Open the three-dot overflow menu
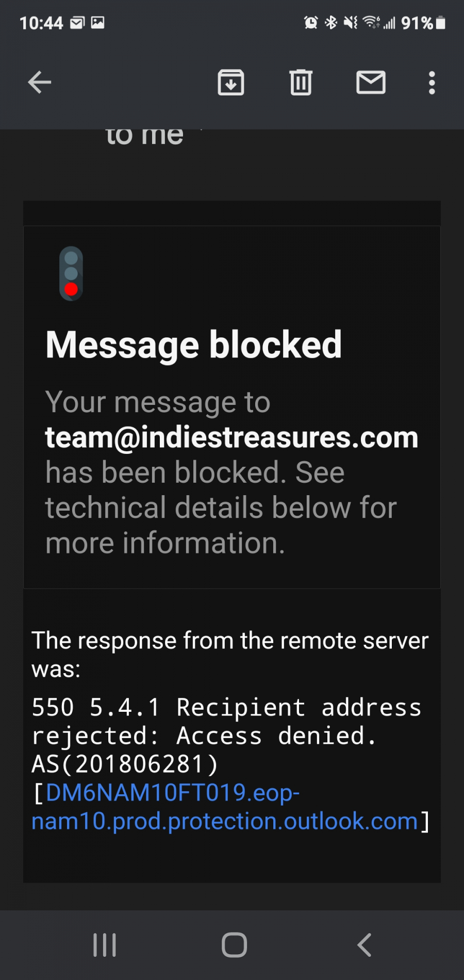The width and height of the screenshot is (464, 980). (432, 83)
